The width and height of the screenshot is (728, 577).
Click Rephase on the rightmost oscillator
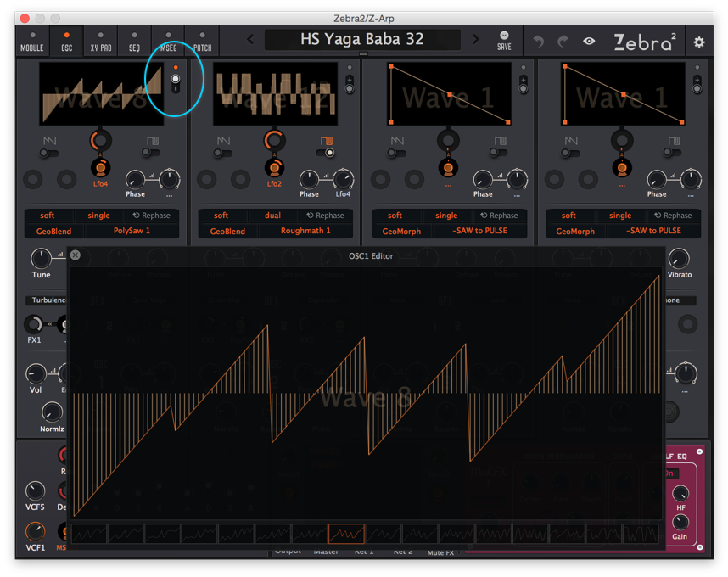pos(673,216)
